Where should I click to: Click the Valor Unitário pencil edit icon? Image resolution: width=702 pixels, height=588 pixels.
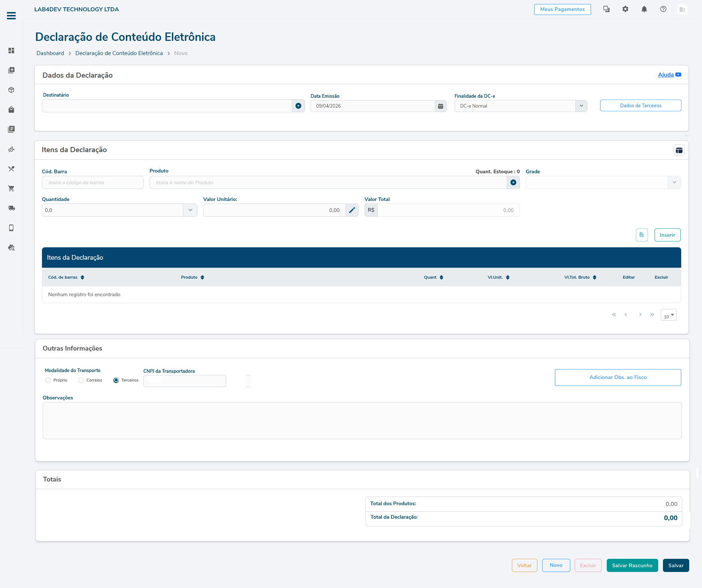pyautogui.click(x=352, y=210)
